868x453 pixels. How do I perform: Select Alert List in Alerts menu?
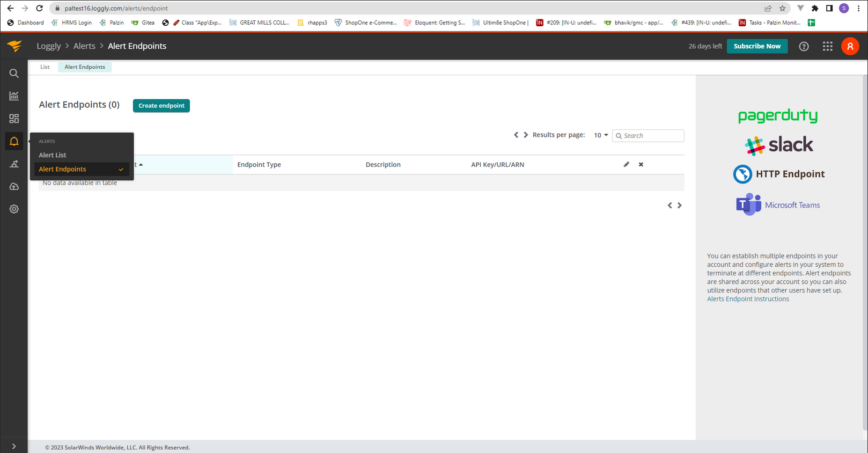click(x=53, y=155)
